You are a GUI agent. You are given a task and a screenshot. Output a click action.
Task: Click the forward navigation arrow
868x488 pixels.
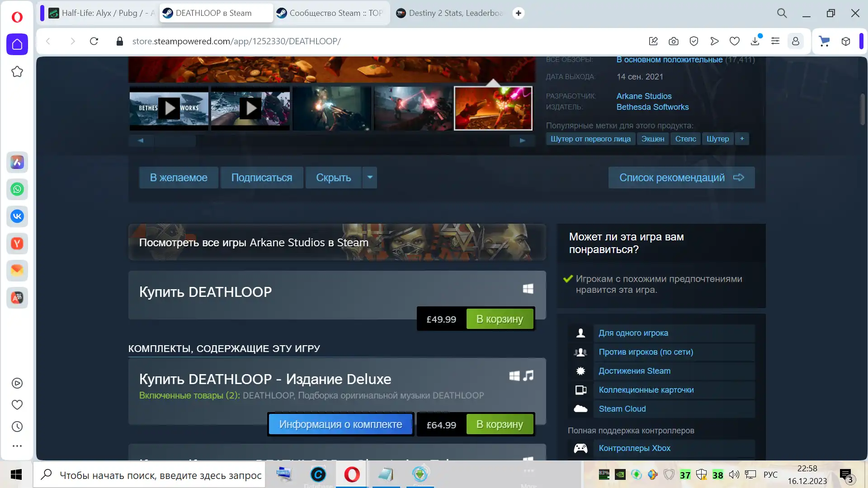[x=72, y=41]
